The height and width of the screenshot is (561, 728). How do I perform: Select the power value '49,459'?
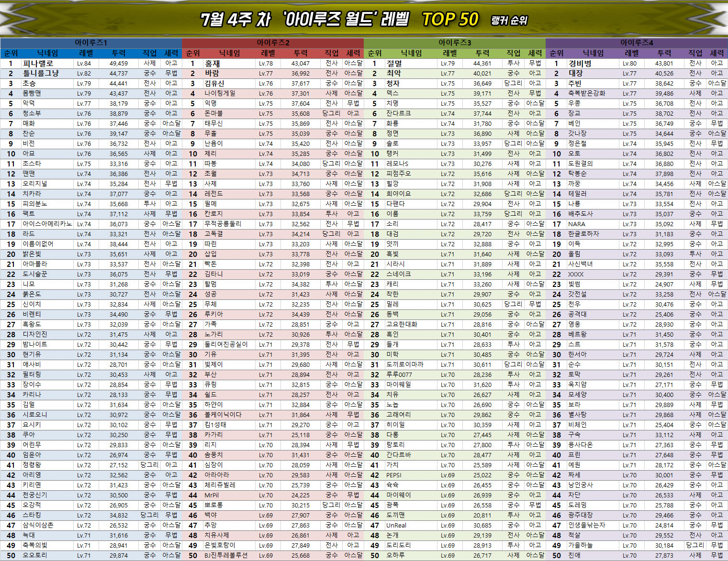tap(119, 63)
